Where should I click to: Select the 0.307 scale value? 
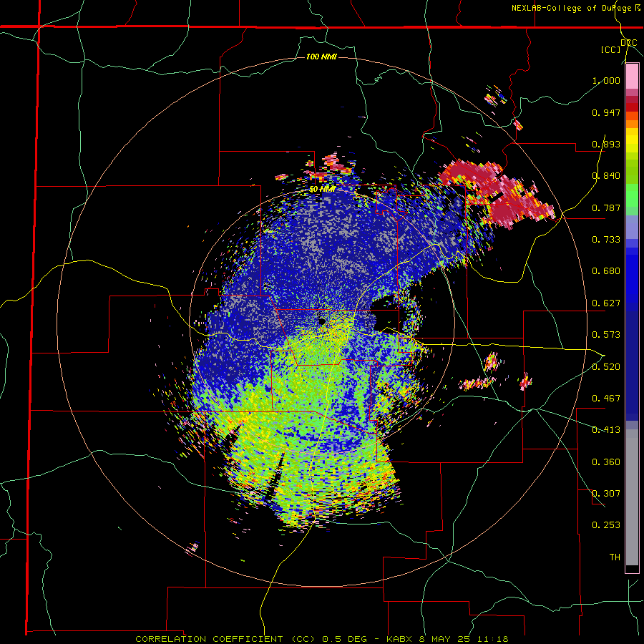coord(606,494)
